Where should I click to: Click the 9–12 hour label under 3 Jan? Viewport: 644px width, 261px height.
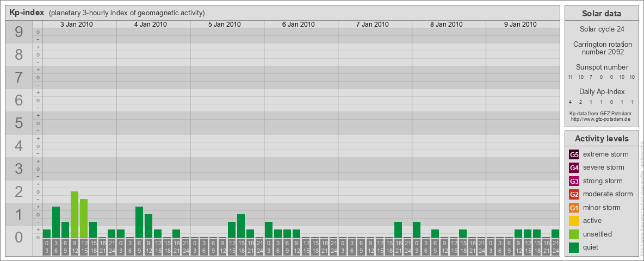[x=75, y=247]
